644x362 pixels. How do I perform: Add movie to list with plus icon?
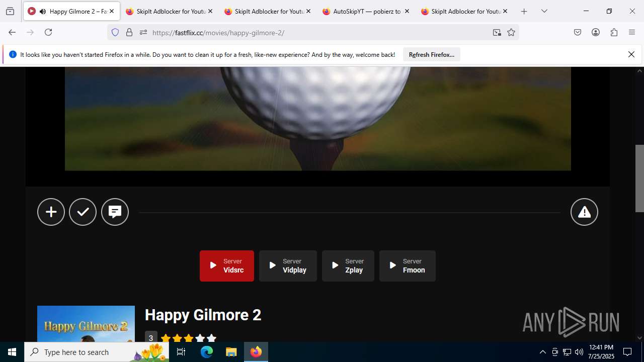point(51,212)
